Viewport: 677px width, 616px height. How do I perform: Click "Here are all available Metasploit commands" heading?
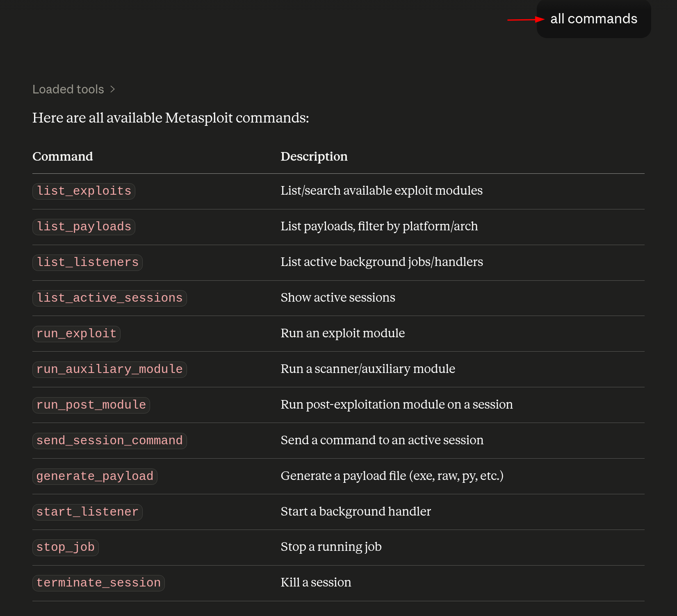171,118
